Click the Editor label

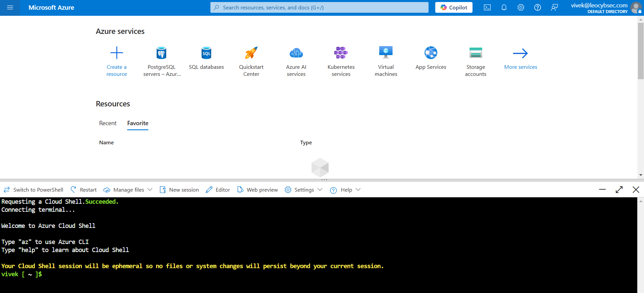(x=223, y=190)
